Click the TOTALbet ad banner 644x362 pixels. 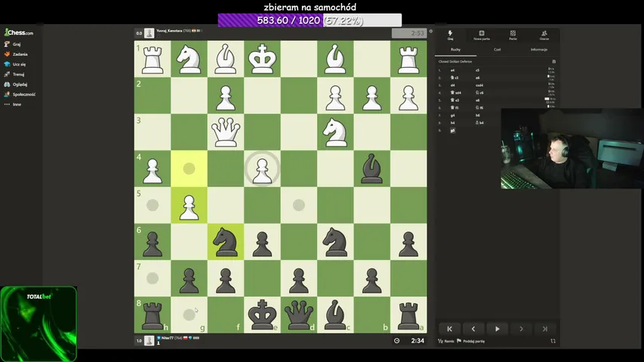pos(39,324)
